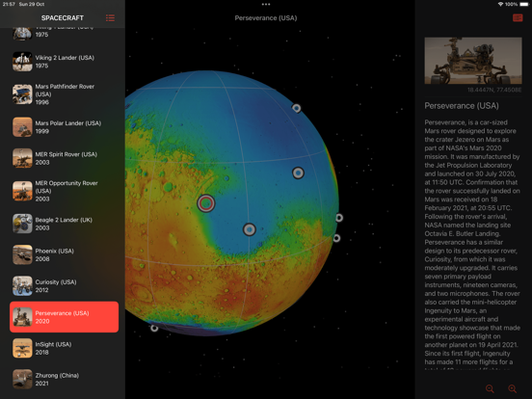
Task: Select the landing marker just below the globe center
Action: pos(250,229)
